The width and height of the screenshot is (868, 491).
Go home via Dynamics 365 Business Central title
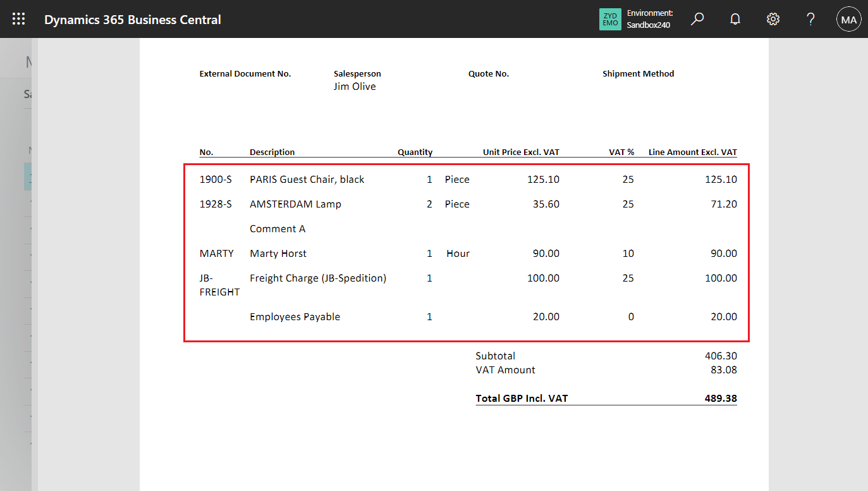point(132,19)
